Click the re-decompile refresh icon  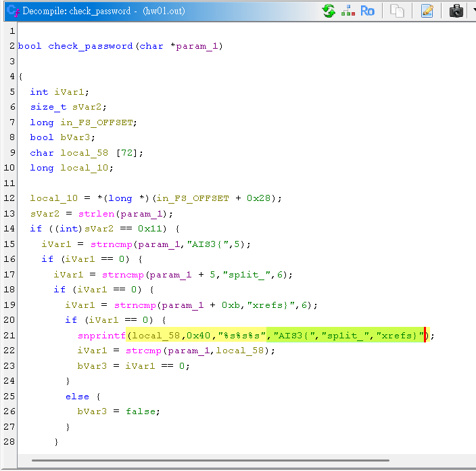[x=329, y=12]
